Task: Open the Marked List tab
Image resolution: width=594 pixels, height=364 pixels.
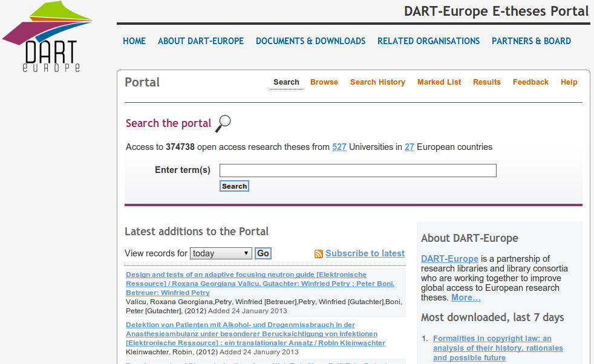Action: (439, 82)
